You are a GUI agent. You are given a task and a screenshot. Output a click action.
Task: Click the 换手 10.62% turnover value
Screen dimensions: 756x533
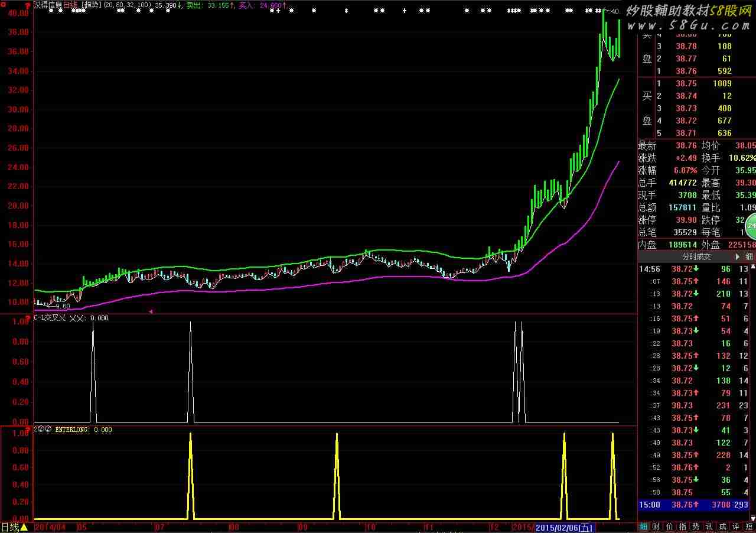click(x=744, y=158)
